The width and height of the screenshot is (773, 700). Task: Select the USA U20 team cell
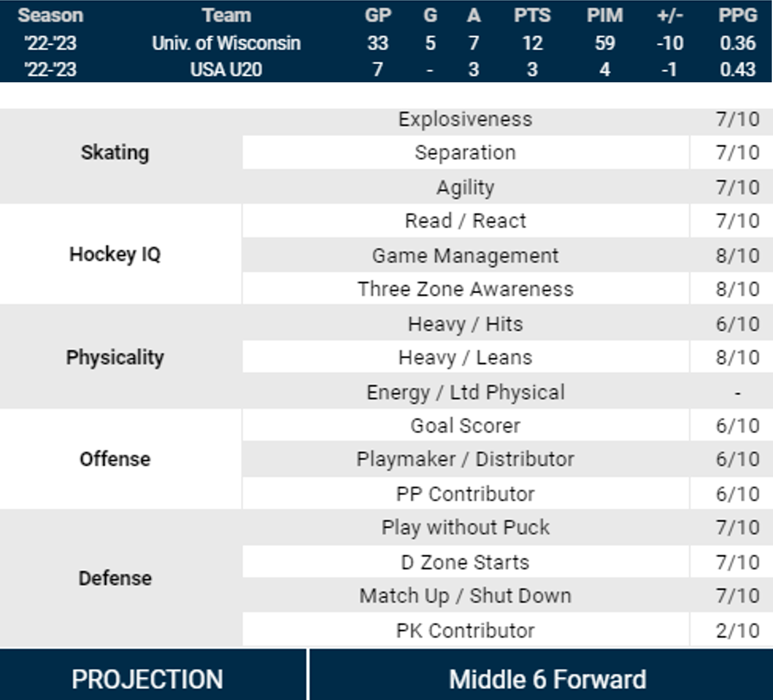[226, 70]
